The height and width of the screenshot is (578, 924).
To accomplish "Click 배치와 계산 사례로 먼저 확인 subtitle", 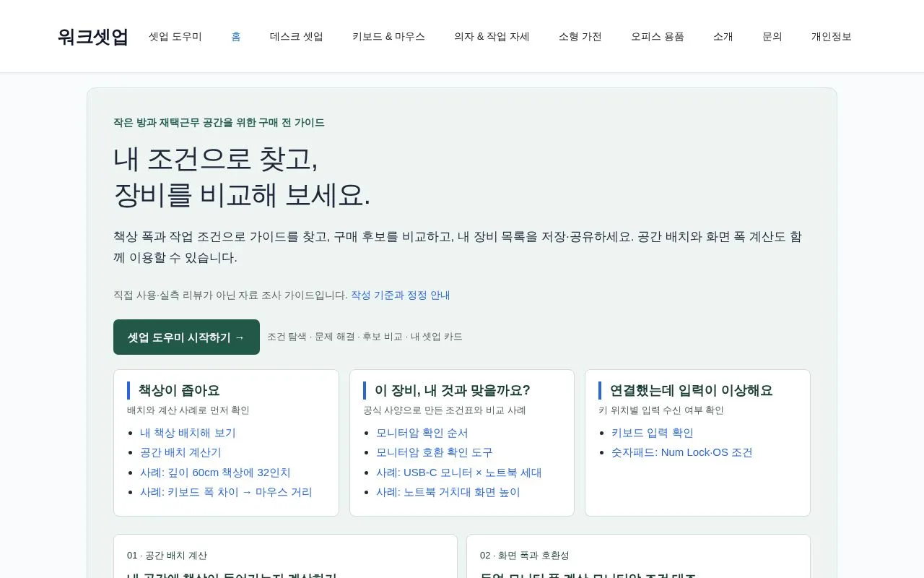I will point(188,410).
